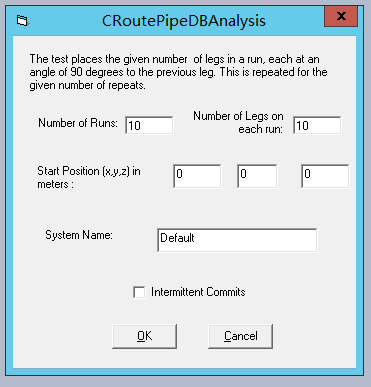Confirm with the OK button

144,336
